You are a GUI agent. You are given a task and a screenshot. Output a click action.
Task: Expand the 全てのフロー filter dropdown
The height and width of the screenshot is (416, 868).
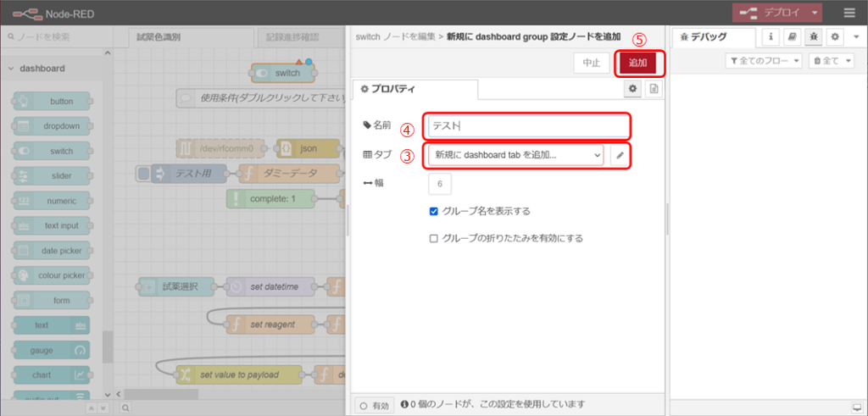click(764, 61)
